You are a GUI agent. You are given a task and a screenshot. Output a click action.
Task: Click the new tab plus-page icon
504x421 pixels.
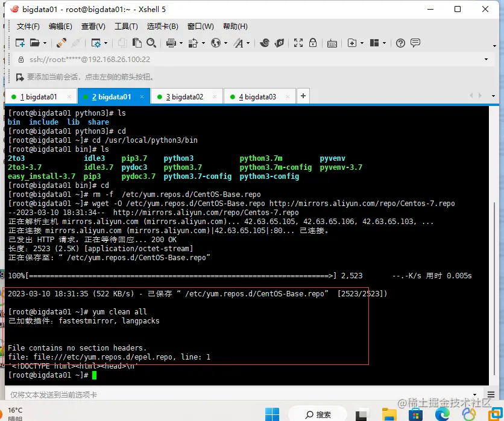(352, 43)
